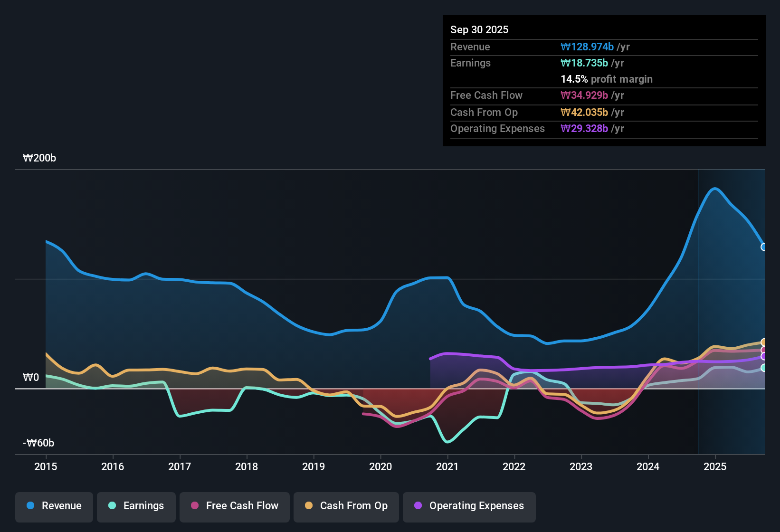The image size is (780, 532).
Task: Expand the Cash From Op legend entry
Action: coord(346,506)
